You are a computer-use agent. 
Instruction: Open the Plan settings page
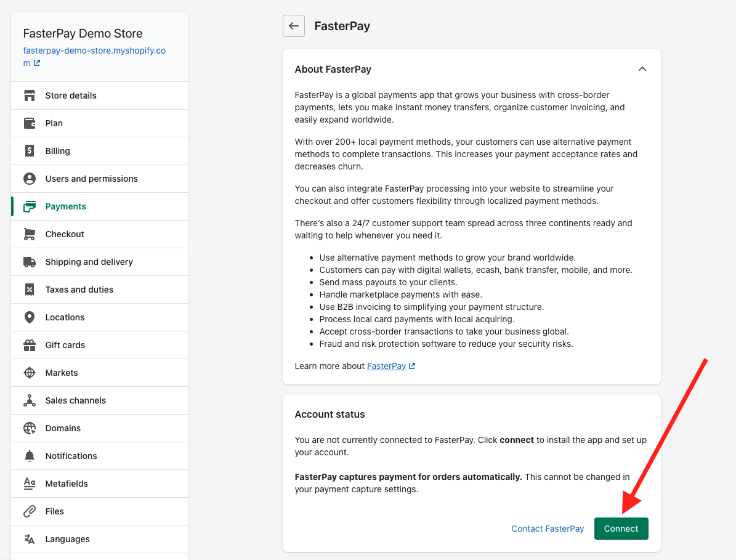click(100, 123)
